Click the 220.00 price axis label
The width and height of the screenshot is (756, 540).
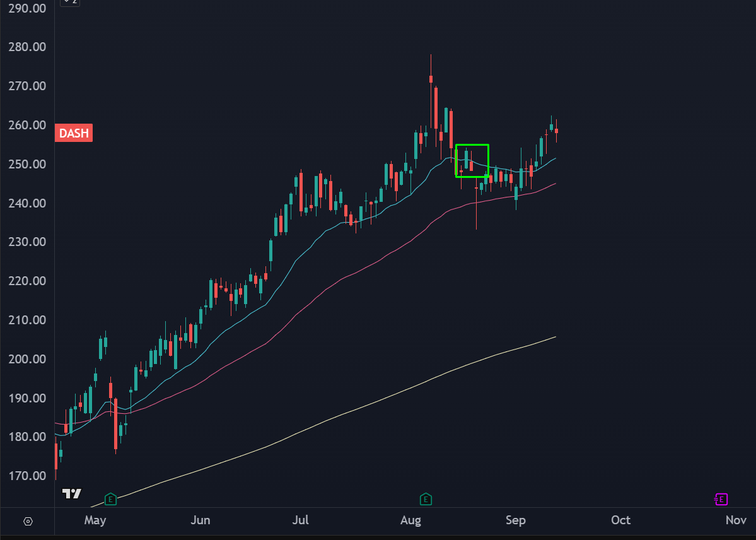click(28, 281)
